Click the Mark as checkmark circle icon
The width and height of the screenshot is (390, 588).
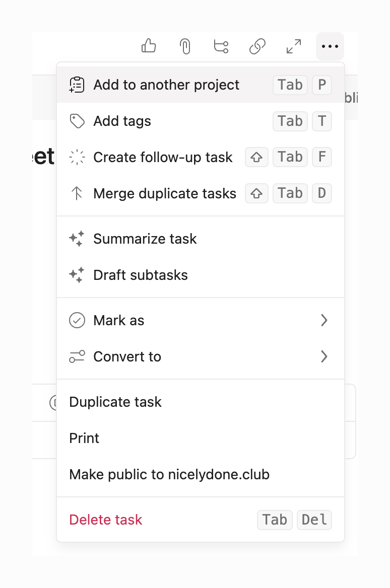point(77,320)
